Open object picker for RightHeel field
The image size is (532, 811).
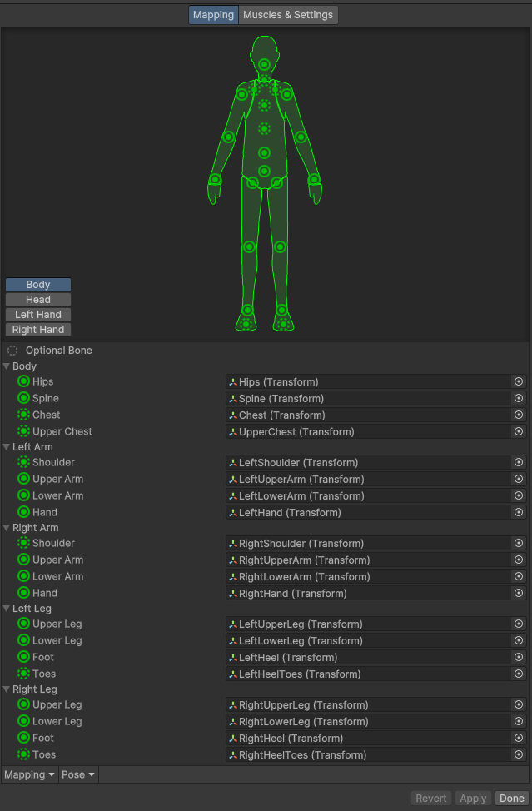(x=519, y=738)
